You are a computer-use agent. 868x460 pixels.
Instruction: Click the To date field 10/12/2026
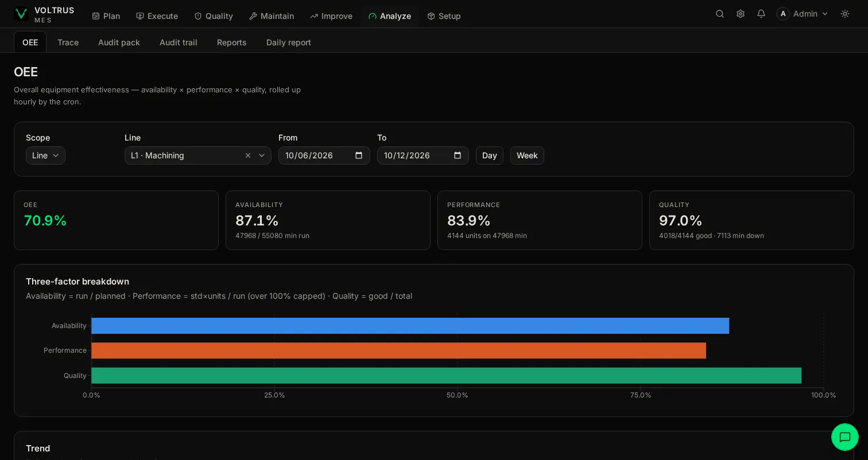(x=423, y=155)
